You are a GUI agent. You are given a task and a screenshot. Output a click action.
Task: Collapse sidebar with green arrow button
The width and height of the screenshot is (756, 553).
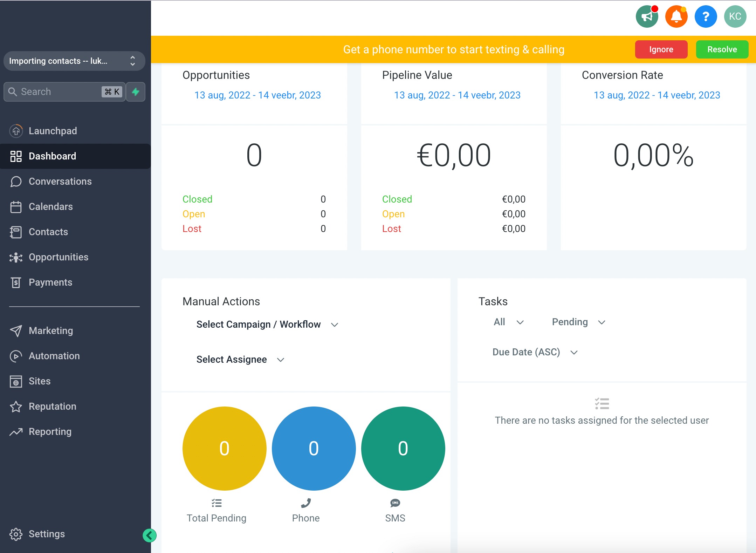coord(150,535)
